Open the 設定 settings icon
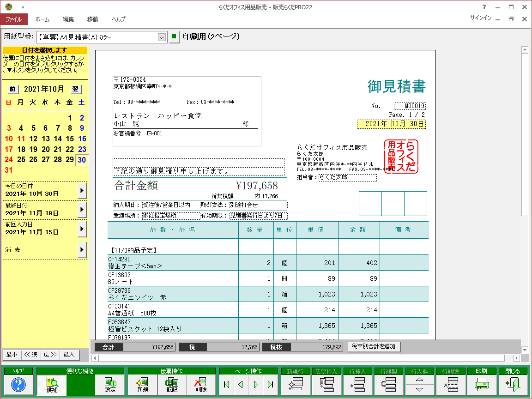532x399 pixels. coord(110,385)
